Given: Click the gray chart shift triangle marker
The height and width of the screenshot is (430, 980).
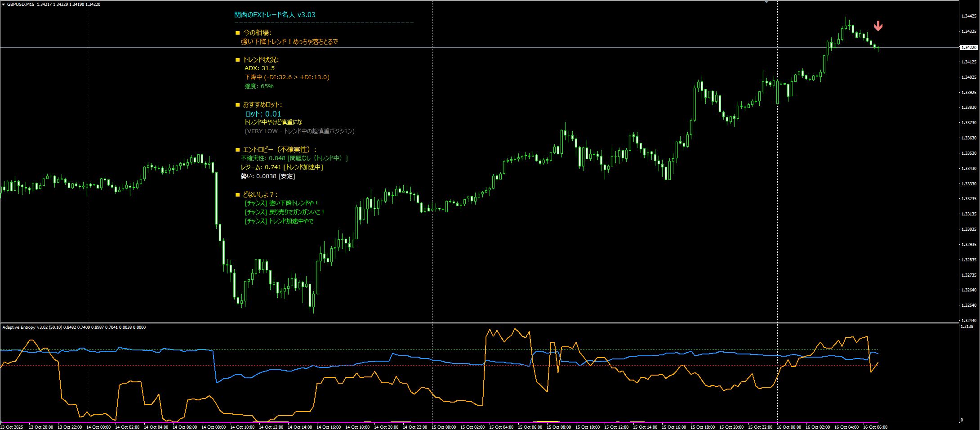Looking at the screenshot, I should [766, 2].
